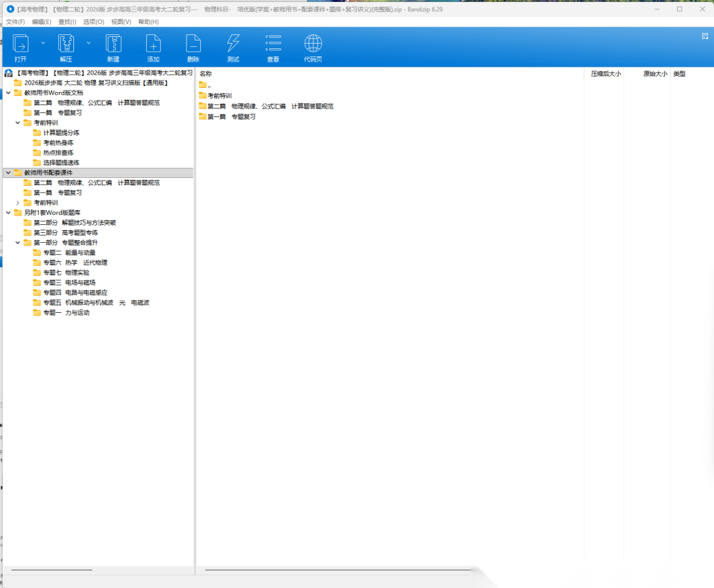Click the 添加 (Add files) toolbar icon

coord(153,44)
